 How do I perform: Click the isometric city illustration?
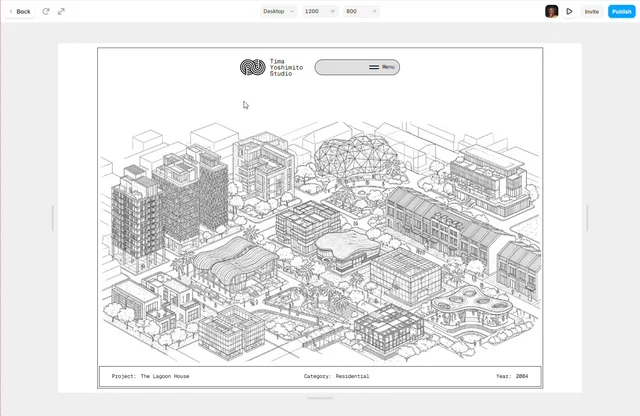pos(320,241)
